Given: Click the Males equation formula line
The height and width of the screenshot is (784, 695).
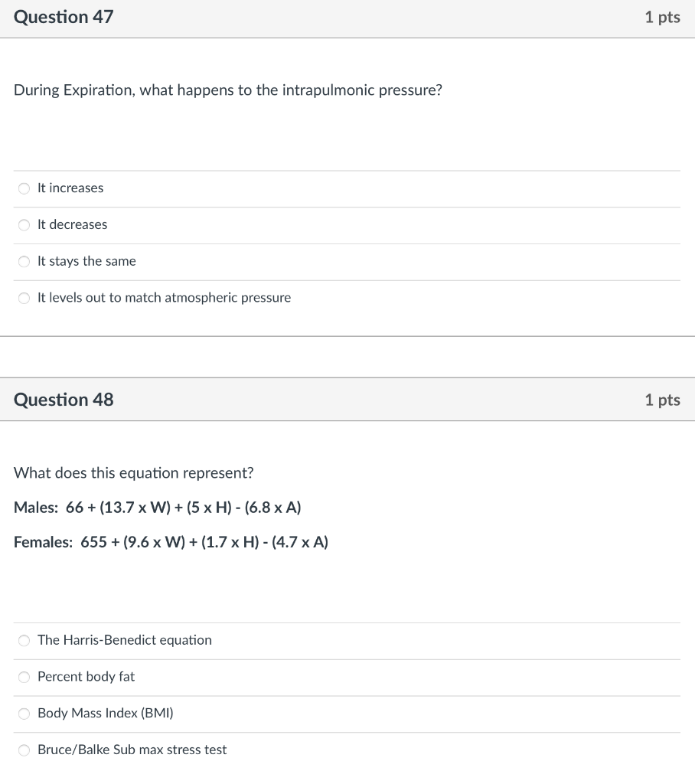Looking at the screenshot, I should click(x=157, y=508).
